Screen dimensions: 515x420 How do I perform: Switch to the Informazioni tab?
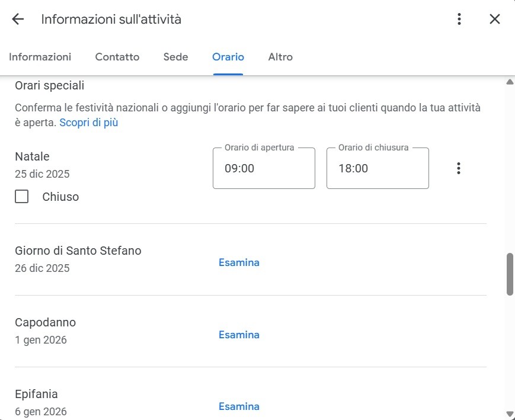[40, 57]
